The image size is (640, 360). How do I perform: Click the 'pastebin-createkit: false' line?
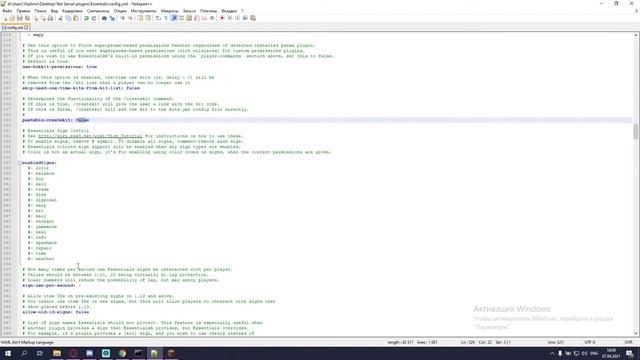click(x=56, y=120)
